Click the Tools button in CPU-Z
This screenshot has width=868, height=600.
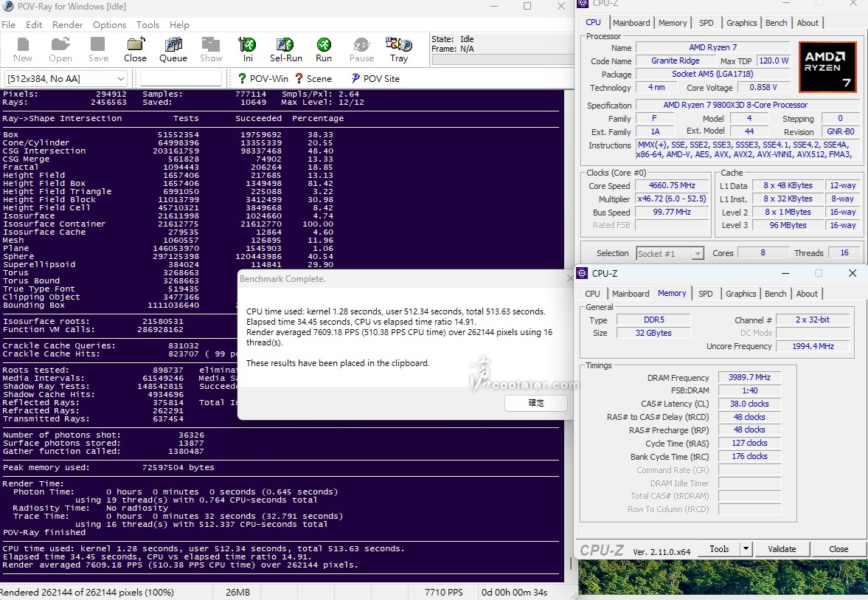719,549
